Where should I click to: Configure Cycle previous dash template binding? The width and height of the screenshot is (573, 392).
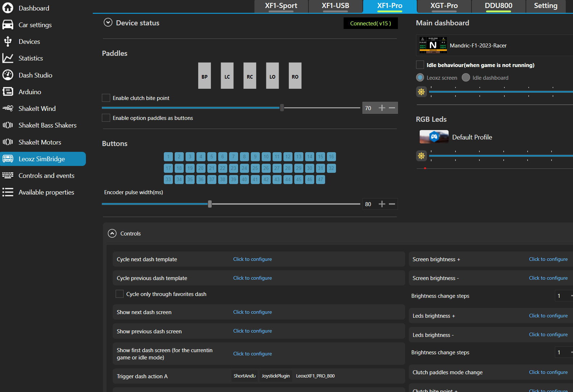tap(253, 278)
